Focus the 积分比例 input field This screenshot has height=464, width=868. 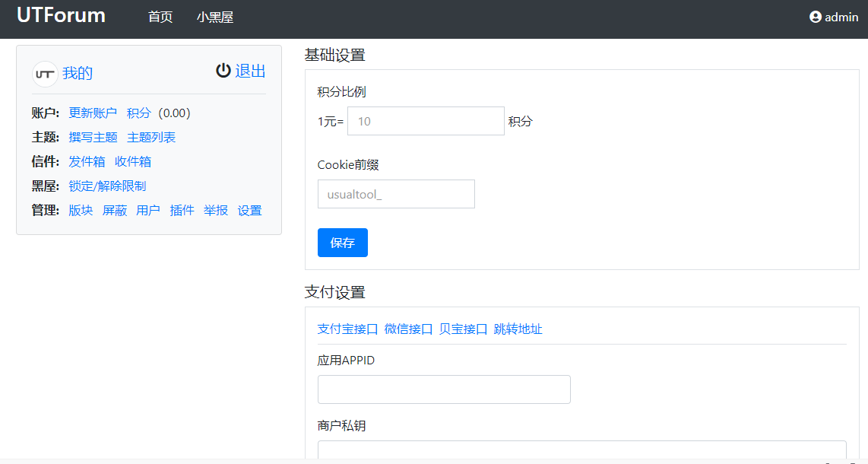pyautogui.click(x=426, y=121)
